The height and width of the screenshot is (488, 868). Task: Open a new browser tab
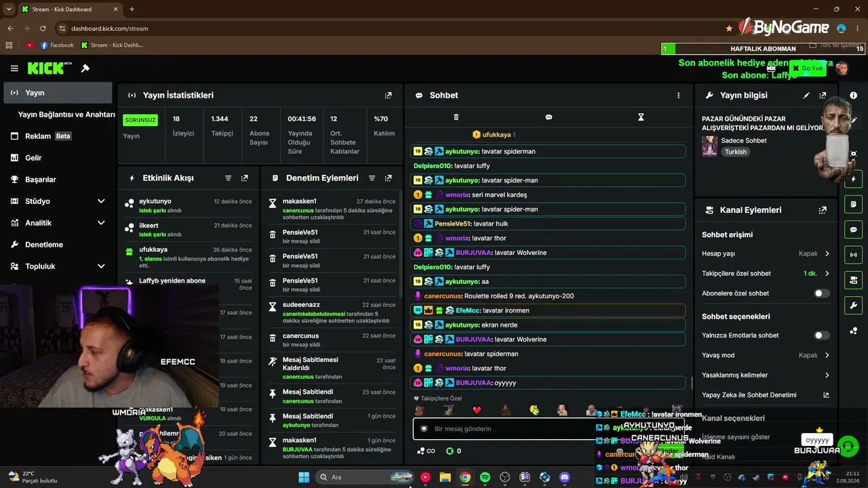tap(132, 9)
